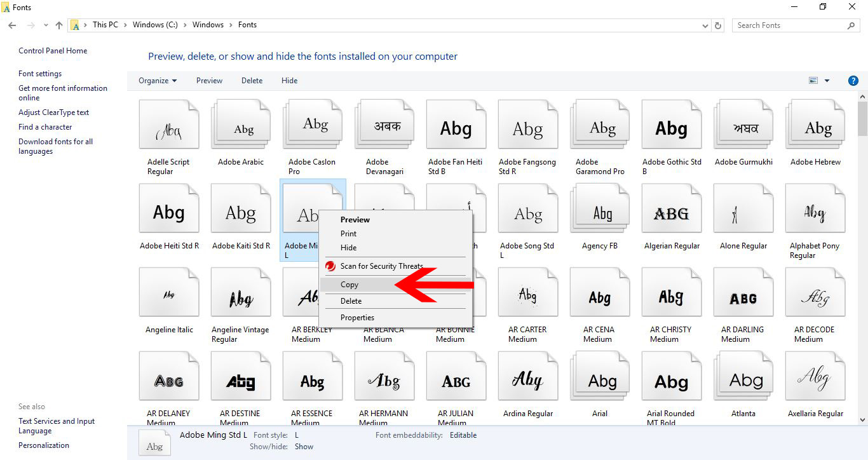Click the Abg preview icon in the details pane
The image size is (868, 460).
click(x=154, y=441)
